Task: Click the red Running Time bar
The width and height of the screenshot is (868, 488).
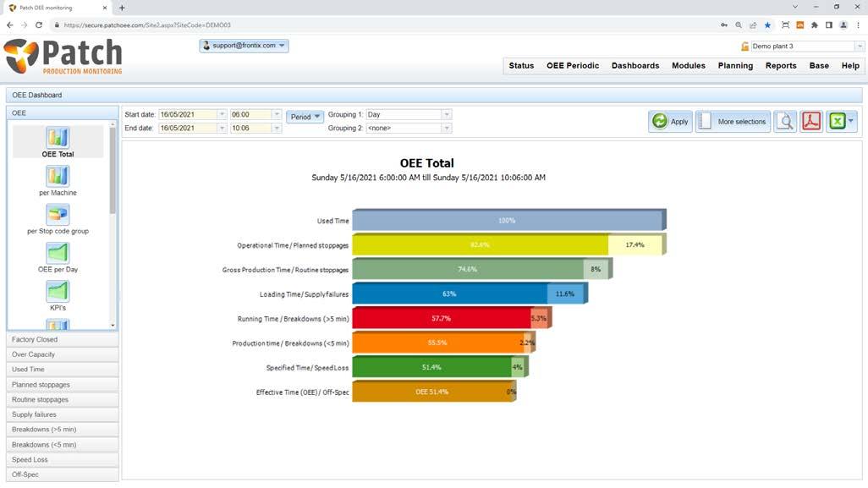Action: coord(442,318)
